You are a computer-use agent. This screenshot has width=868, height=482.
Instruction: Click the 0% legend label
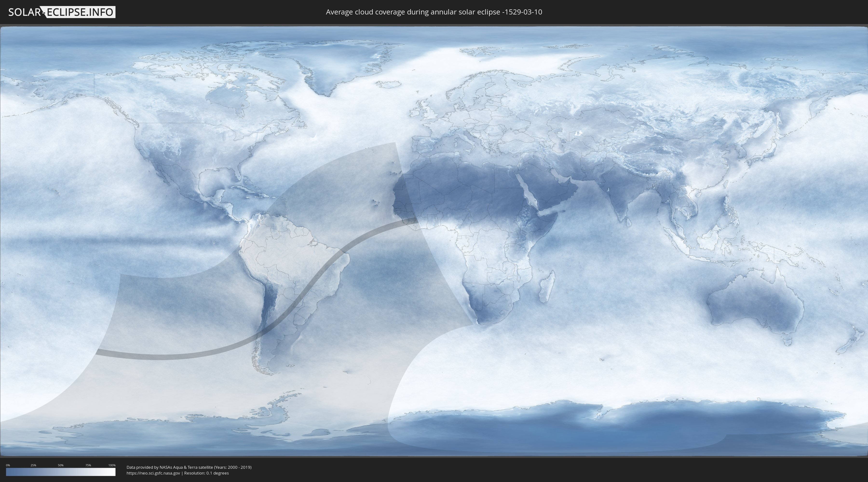8,465
